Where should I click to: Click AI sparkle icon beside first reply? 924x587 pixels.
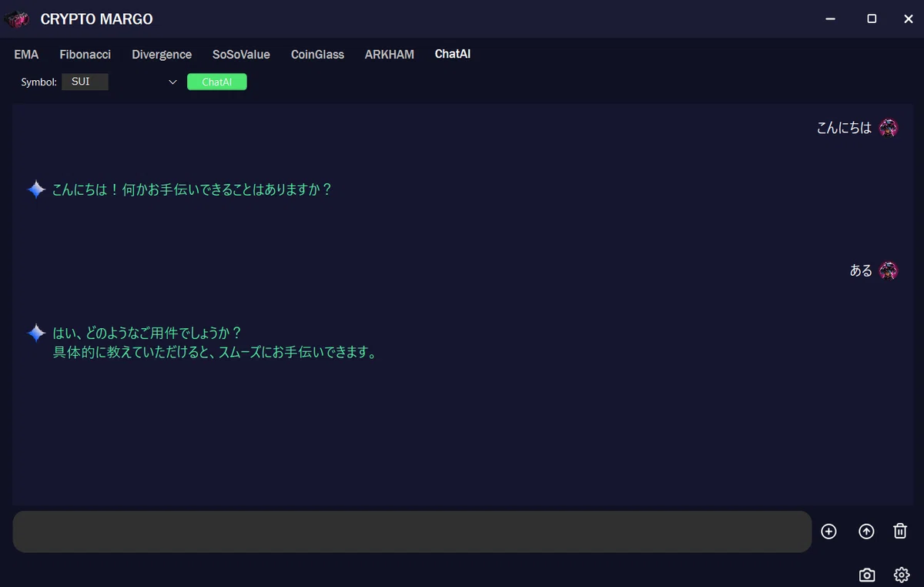(36, 190)
